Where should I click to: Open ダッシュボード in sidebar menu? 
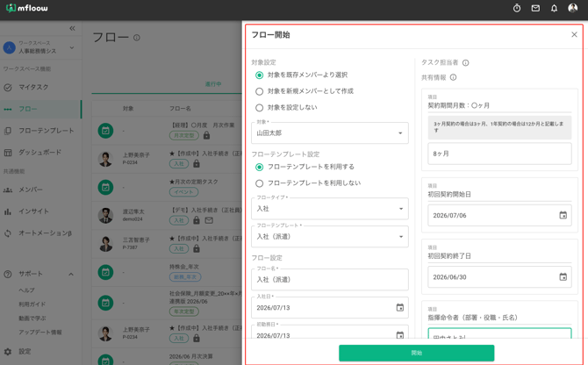click(41, 153)
